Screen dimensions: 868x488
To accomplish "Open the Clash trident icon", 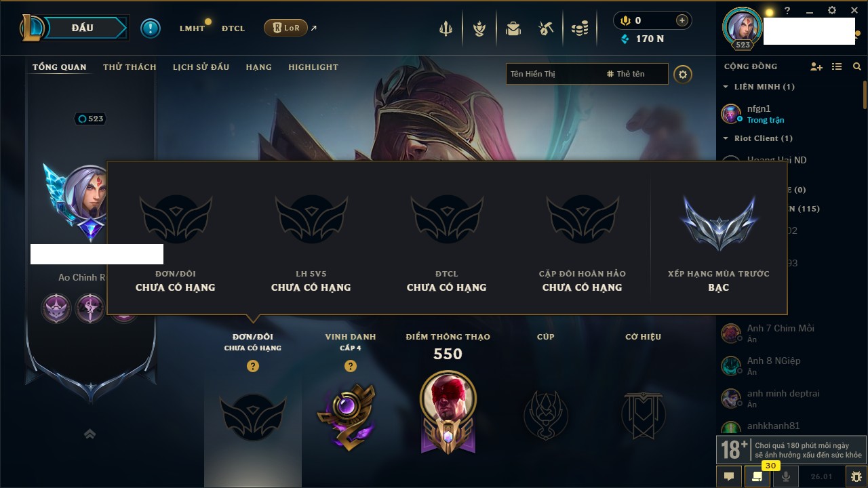I will pos(446,28).
